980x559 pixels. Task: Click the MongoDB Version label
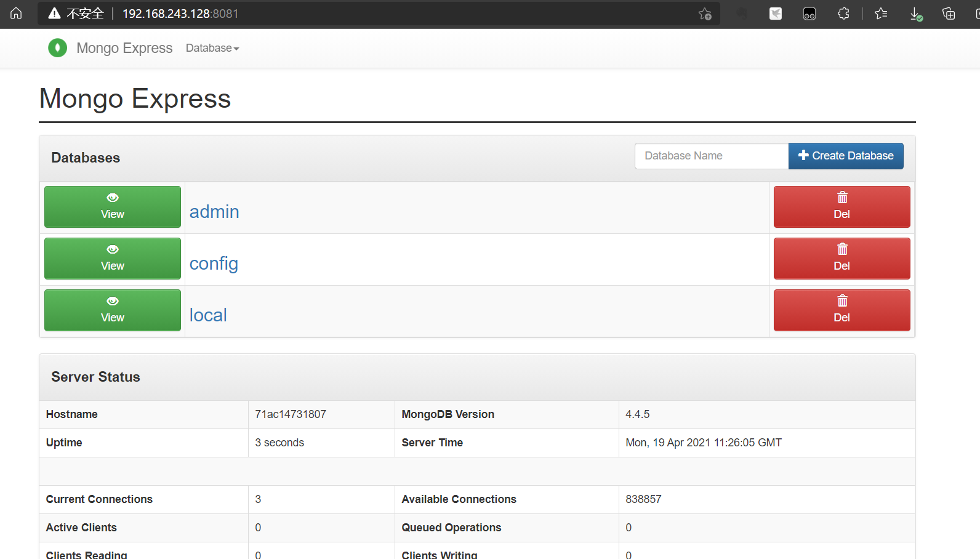[448, 414]
